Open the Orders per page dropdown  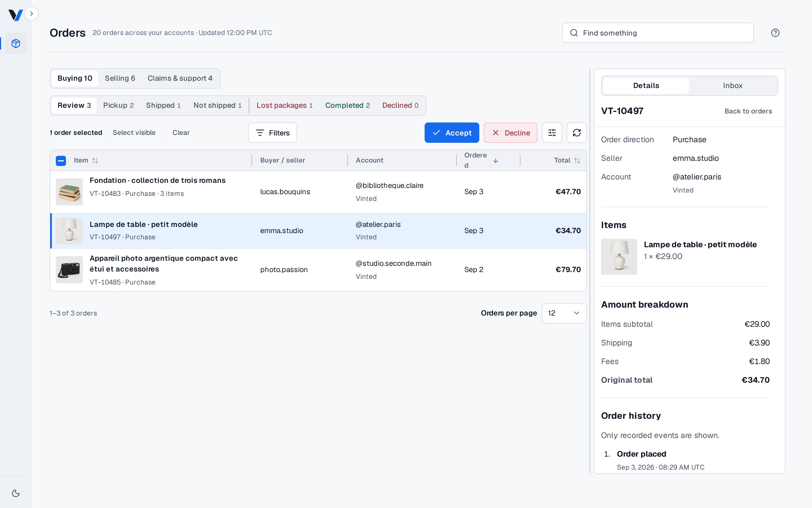(x=564, y=313)
